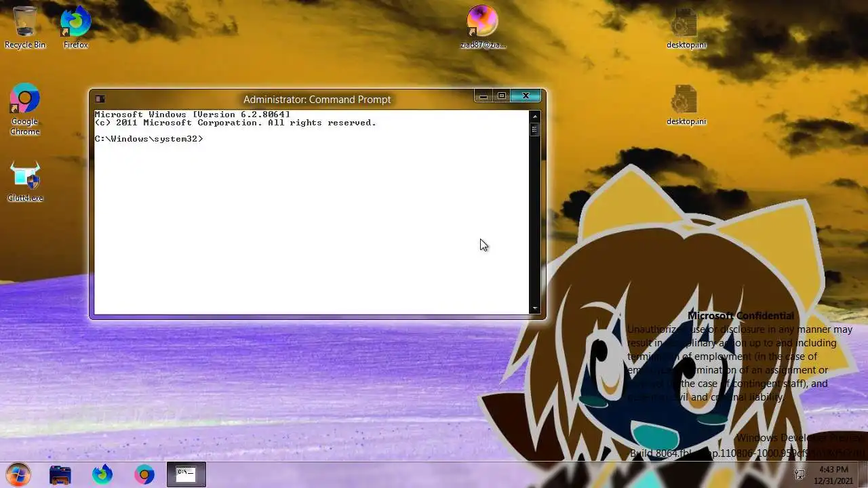Select the Clutt4.exe desktop icon
This screenshot has width=868, height=488.
pyautogui.click(x=25, y=182)
